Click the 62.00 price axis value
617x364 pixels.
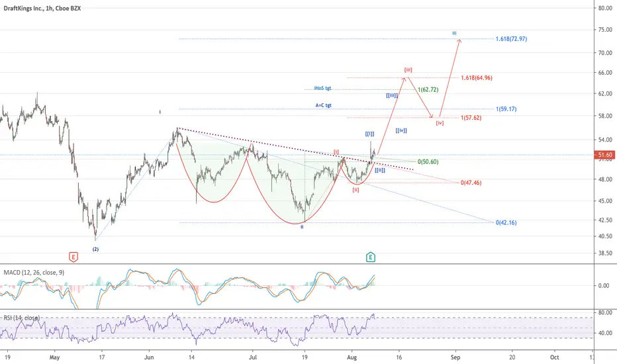[605, 94]
